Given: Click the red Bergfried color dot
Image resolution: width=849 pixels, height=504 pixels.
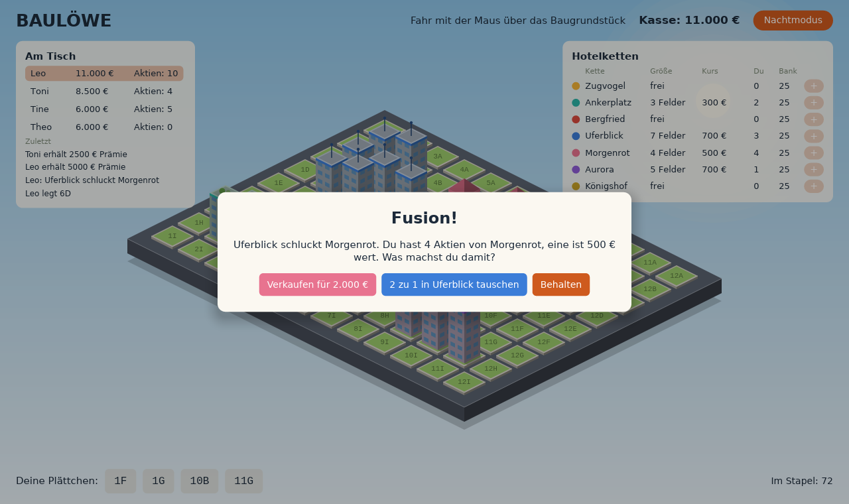Looking at the screenshot, I should click(x=576, y=119).
